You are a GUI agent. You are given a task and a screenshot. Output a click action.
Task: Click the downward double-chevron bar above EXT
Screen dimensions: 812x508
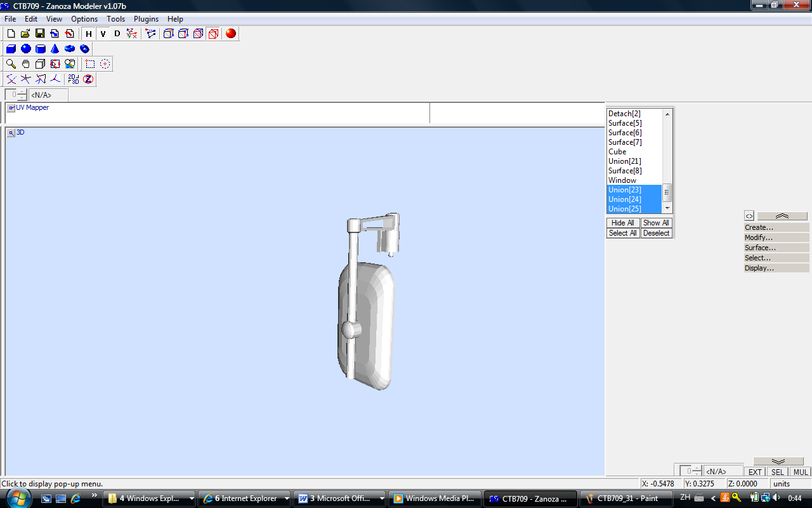tap(778, 462)
